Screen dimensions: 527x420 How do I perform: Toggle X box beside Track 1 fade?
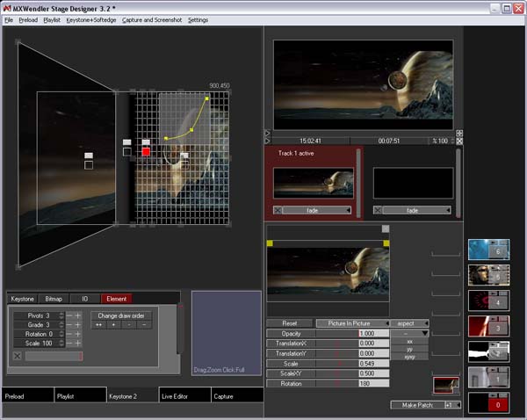click(278, 210)
